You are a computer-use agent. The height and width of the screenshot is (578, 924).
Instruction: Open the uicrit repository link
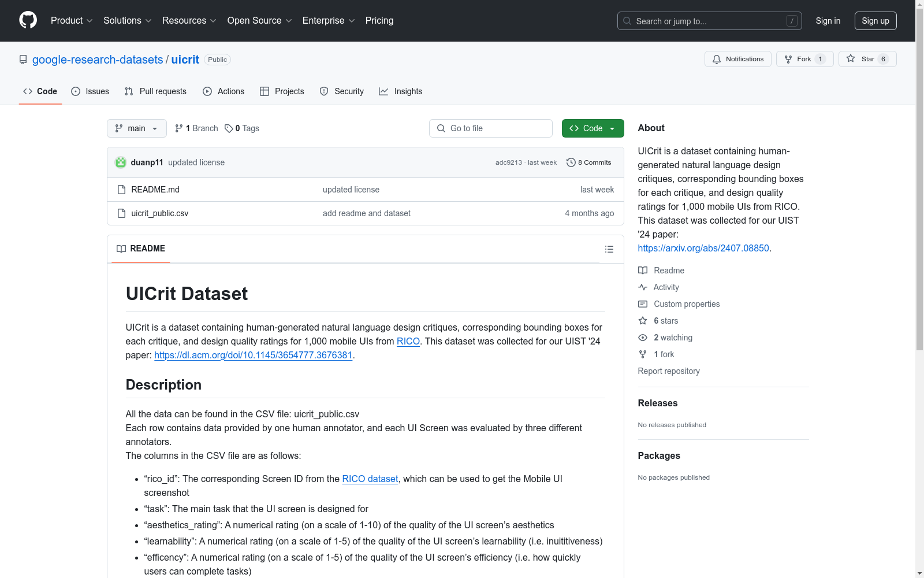(x=185, y=60)
